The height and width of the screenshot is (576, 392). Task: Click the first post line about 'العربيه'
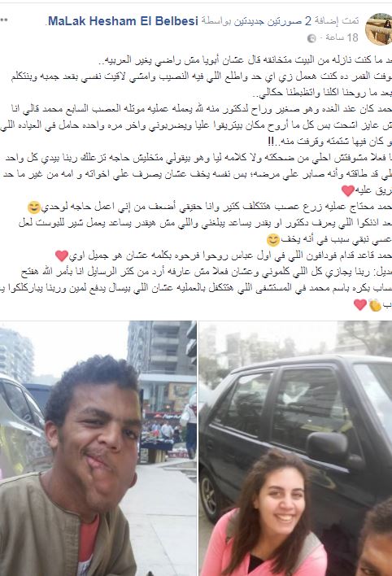(x=247, y=60)
